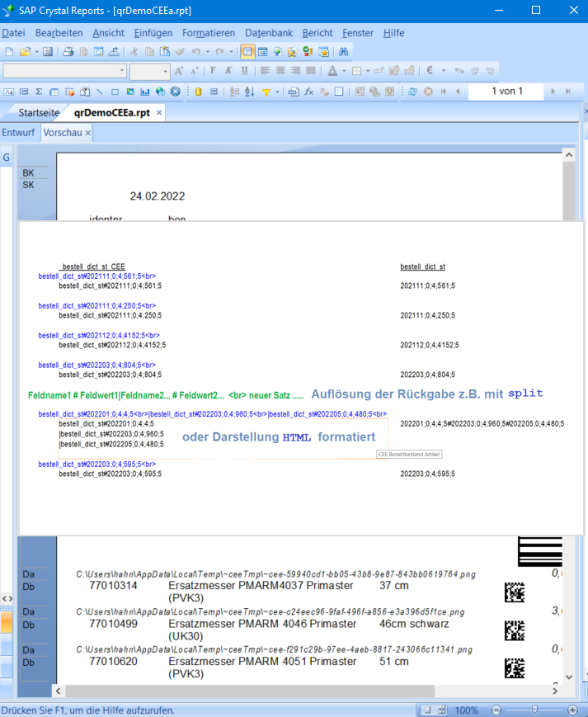Viewport: 588px width, 717px height.
Task: Save the report with the floppy disk icon
Action: 48,52
